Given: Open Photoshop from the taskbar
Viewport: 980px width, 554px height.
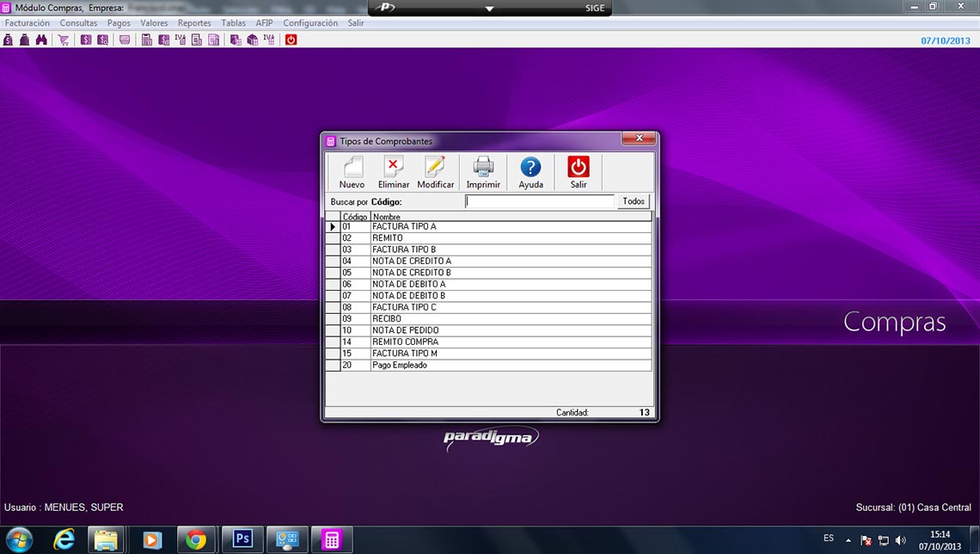Looking at the screenshot, I should tap(242, 539).
